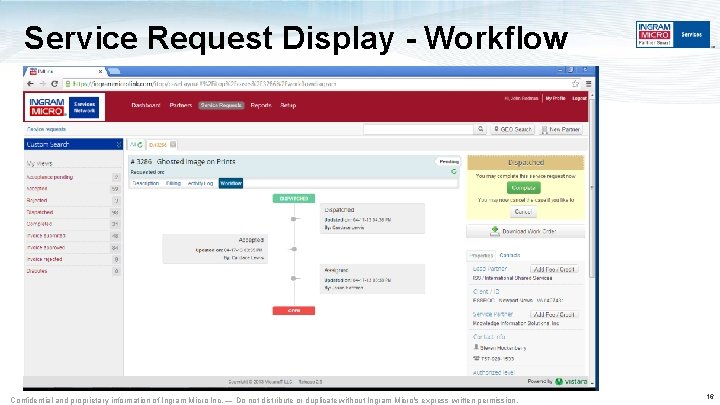Click the green DISPATCHED status badge
The height and width of the screenshot is (405, 720).
294,198
